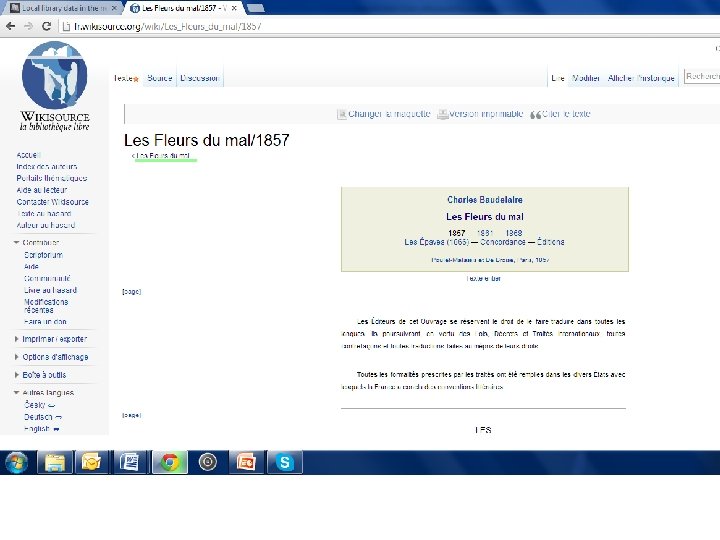Viewport: 720px width, 540px height.
Task: Click Texte entier link below box
Action: [x=483, y=278]
